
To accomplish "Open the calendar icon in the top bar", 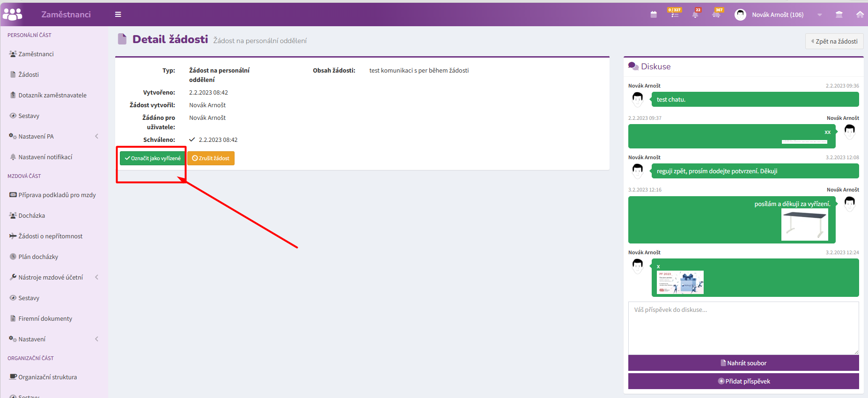I will [x=654, y=15].
